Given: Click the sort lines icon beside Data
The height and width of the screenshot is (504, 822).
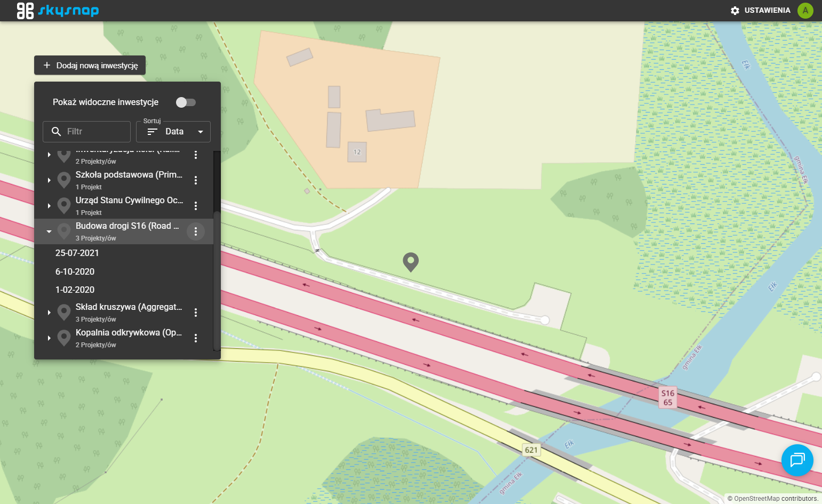Looking at the screenshot, I should click(153, 132).
